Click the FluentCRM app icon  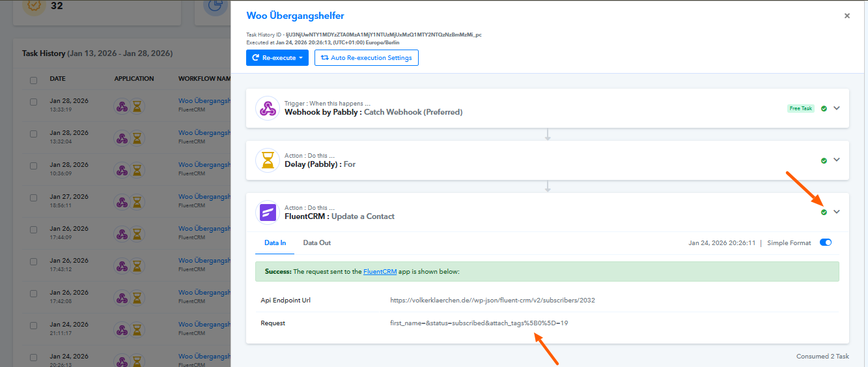tap(268, 213)
